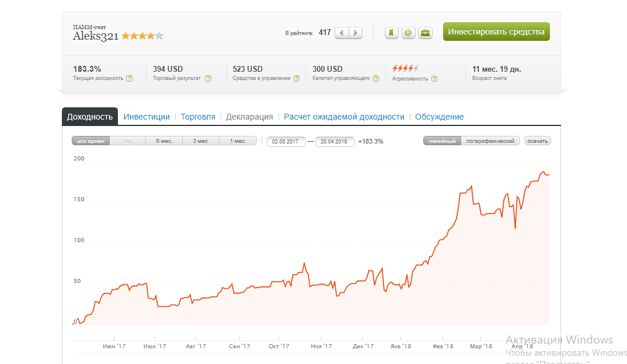Click the @ contact manager icon
Viewport: 627px width, 364px height.
click(x=408, y=33)
